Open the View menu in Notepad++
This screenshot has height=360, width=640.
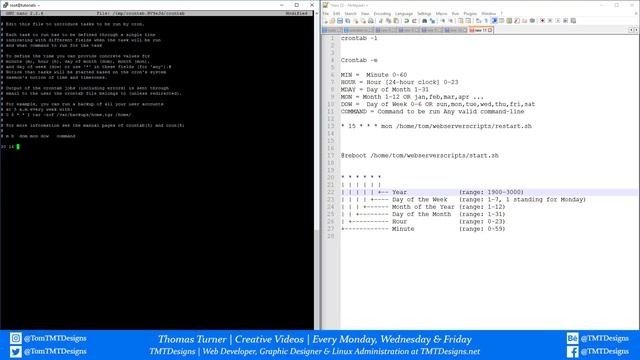365,13
